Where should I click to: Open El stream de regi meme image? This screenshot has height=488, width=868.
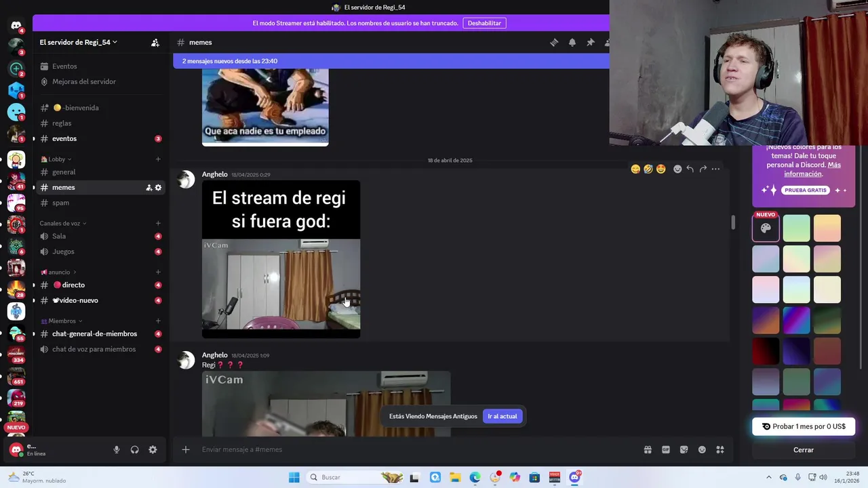281,259
